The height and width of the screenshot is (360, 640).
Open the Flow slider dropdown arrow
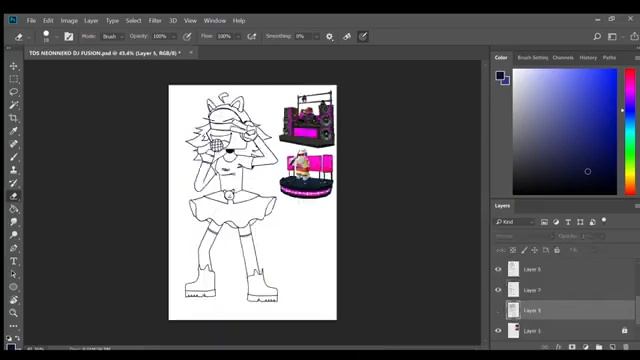(238, 37)
